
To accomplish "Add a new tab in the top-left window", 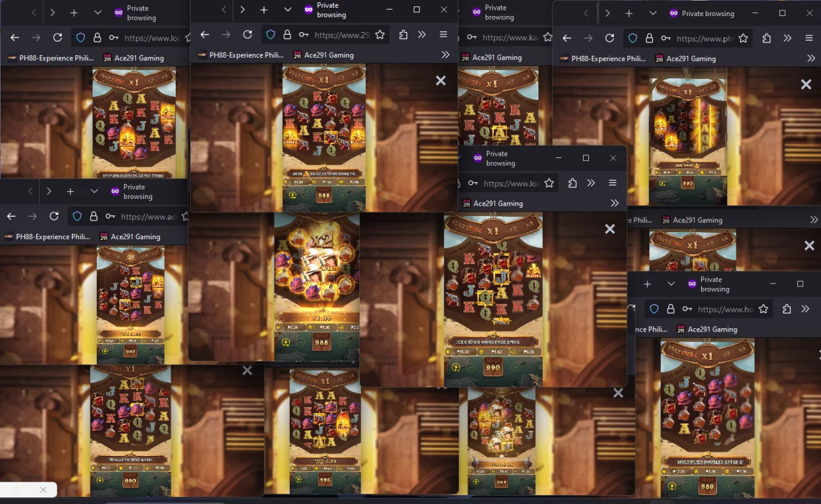I will (74, 13).
